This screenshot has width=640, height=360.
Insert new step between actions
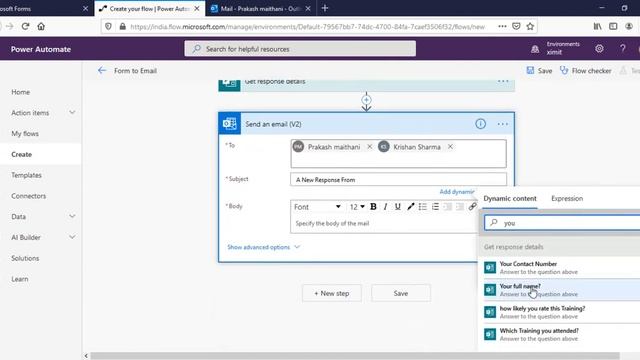pos(366,100)
